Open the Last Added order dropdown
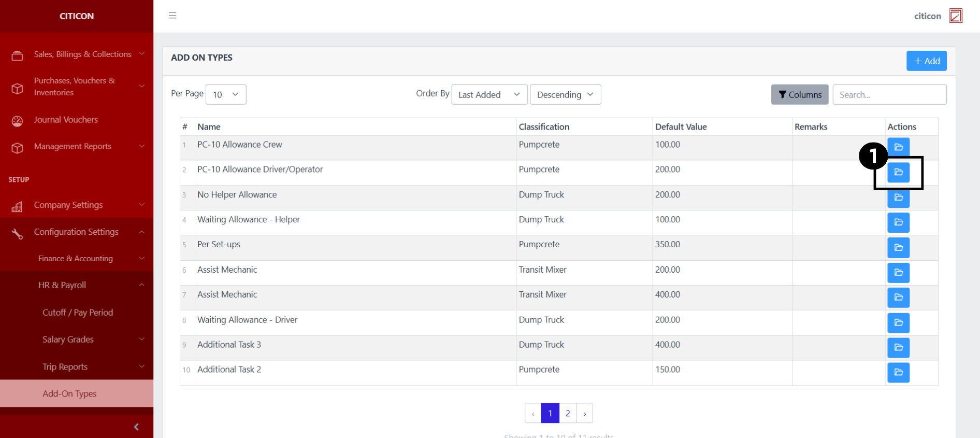The height and width of the screenshot is (438, 980). click(x=489, y=94)
